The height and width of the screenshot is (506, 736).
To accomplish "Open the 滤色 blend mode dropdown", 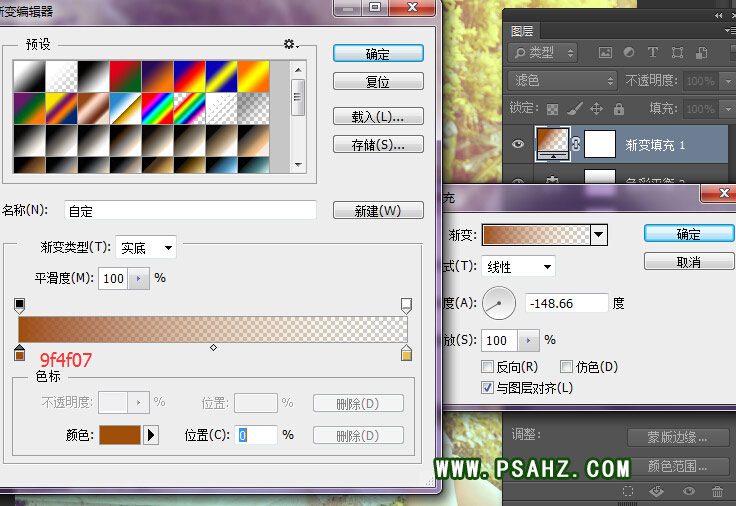I will click(563, 80).
